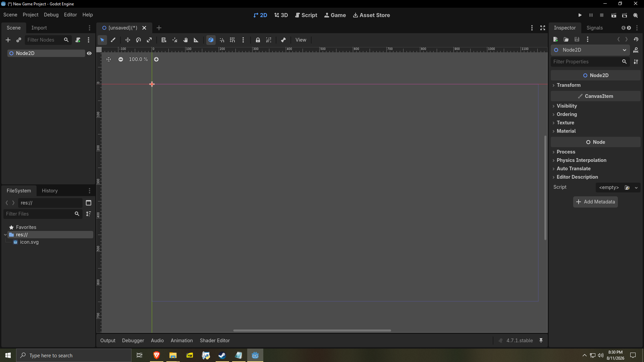Open the Node2D object selector dropdown
The image size is (644, 362).
click(x=590, y=50)
